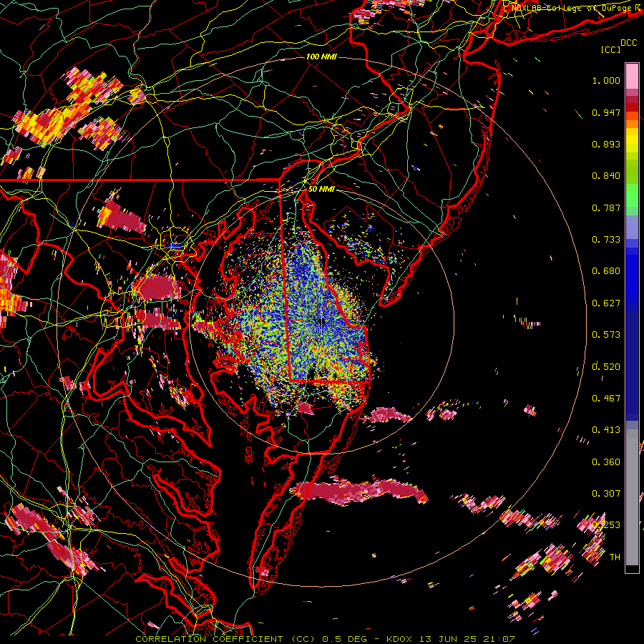Click the 50 NMI range ring label

321,189
